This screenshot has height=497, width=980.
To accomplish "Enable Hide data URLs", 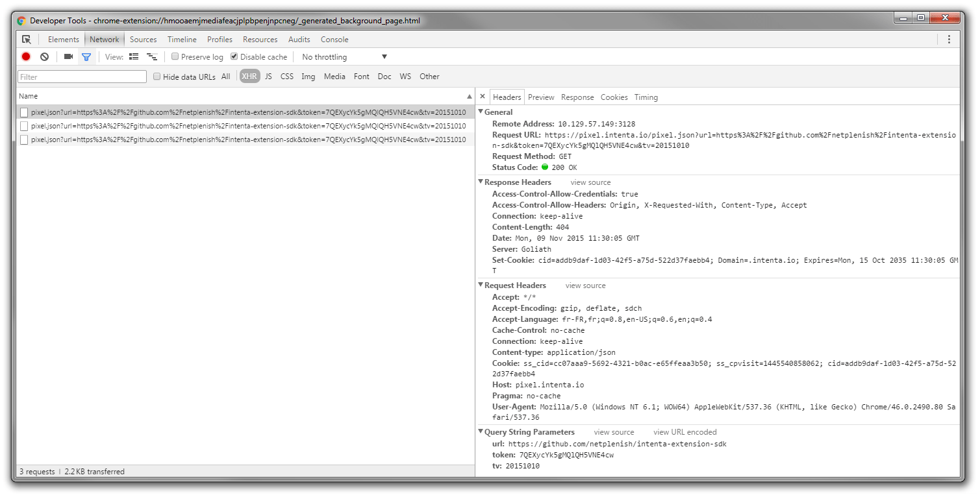I will 157,77.
